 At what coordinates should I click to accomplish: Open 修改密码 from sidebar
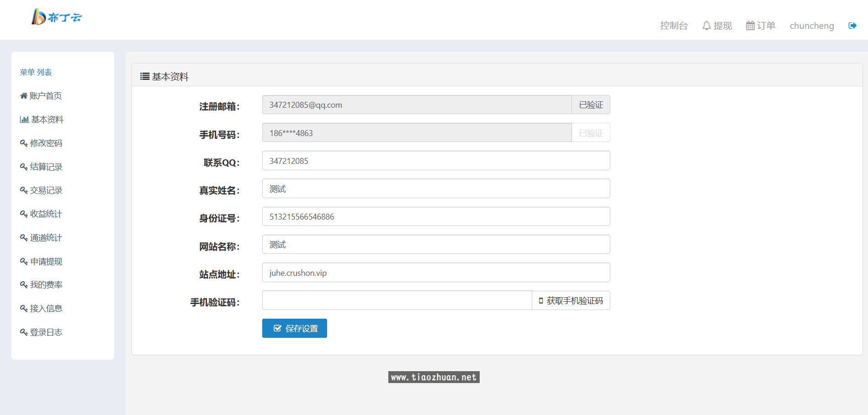click(41, 143)
